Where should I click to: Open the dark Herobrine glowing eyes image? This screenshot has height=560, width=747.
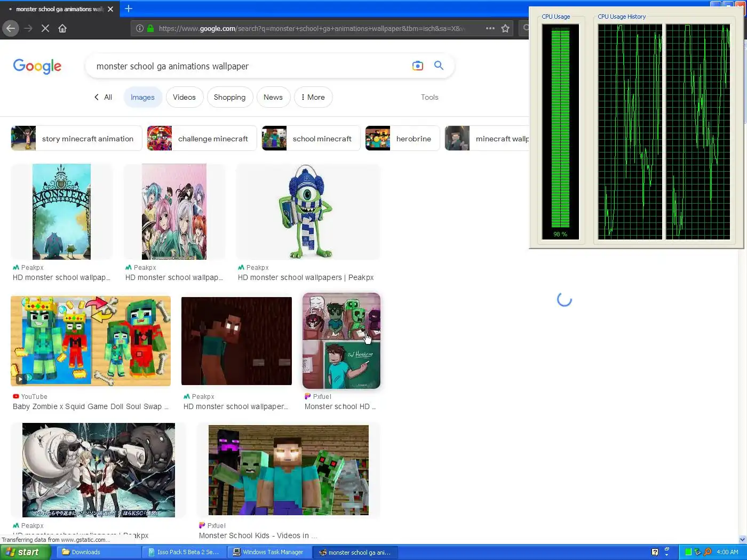point(236,341)
